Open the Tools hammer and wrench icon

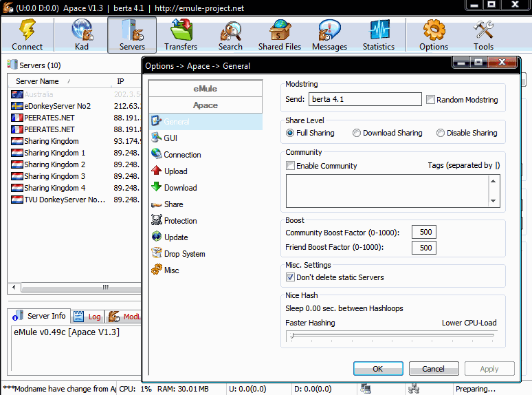pyautogui.click(x=483, y=30)
